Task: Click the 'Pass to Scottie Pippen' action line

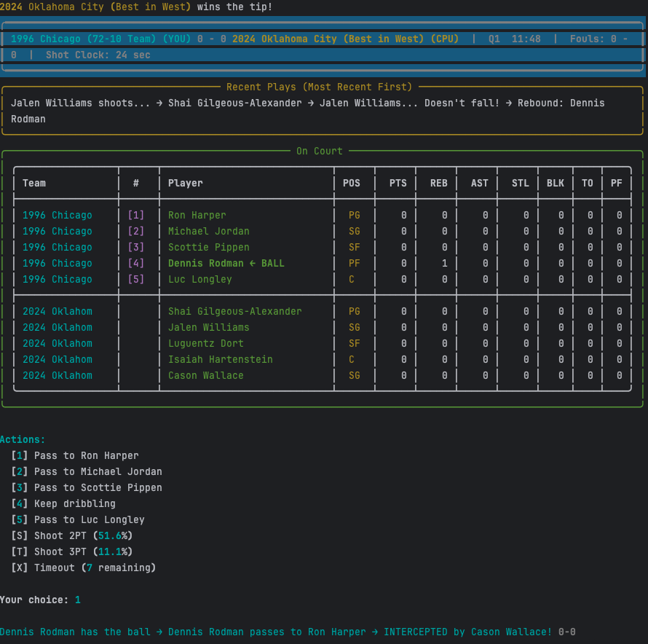Action: 87,487
